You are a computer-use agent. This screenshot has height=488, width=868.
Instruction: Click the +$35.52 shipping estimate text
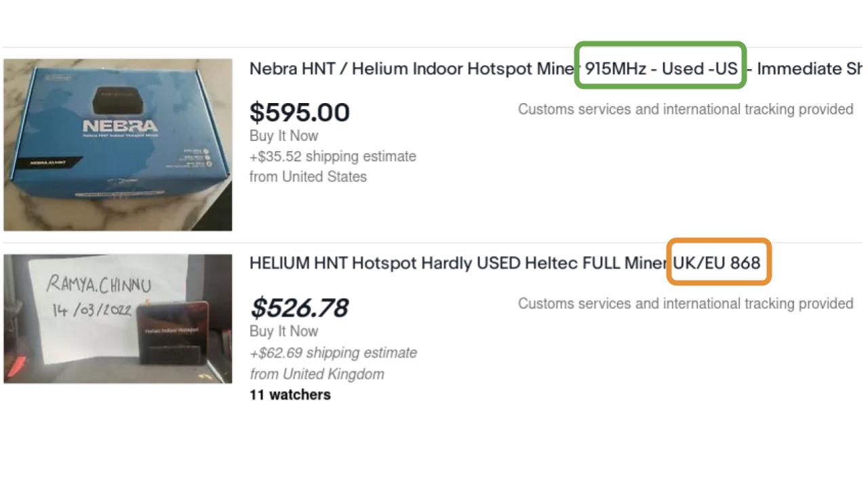pyautogui.click(x=333, y=157)
